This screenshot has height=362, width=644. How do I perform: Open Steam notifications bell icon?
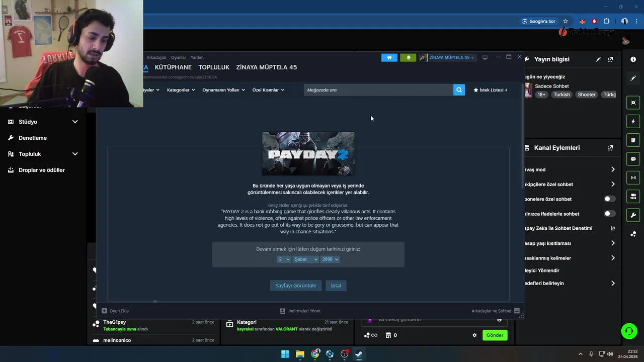408,57
